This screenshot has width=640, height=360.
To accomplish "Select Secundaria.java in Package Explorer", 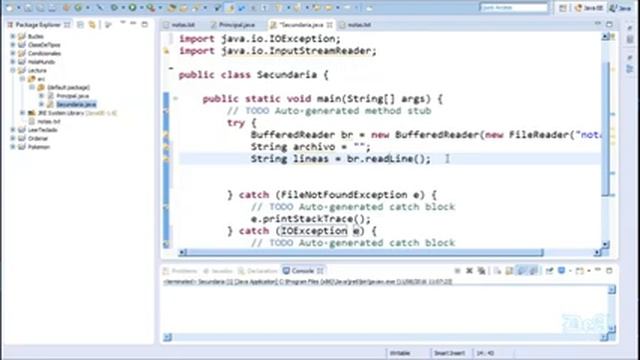I will [x=76, y=104].
